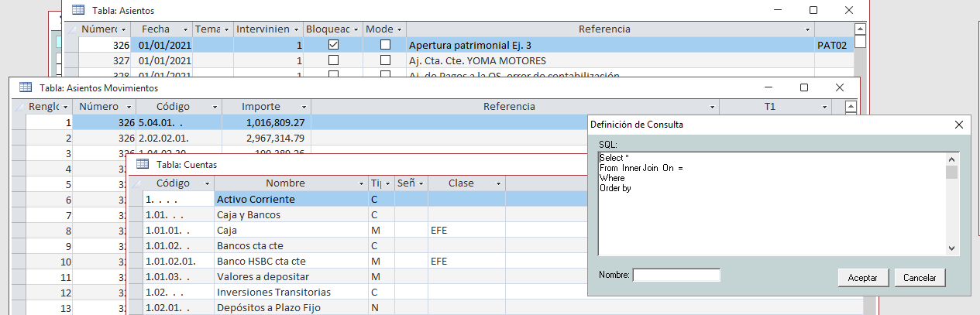The height and width of the screenshot is (315, 980).
Task: Open T1 column dropdown arrow
Action: 825,107
